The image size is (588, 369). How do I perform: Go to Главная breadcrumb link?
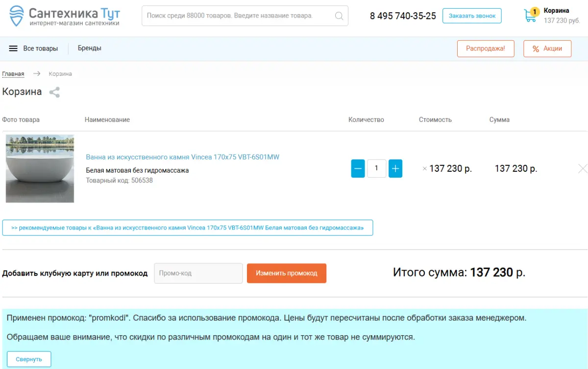(13, 74)
